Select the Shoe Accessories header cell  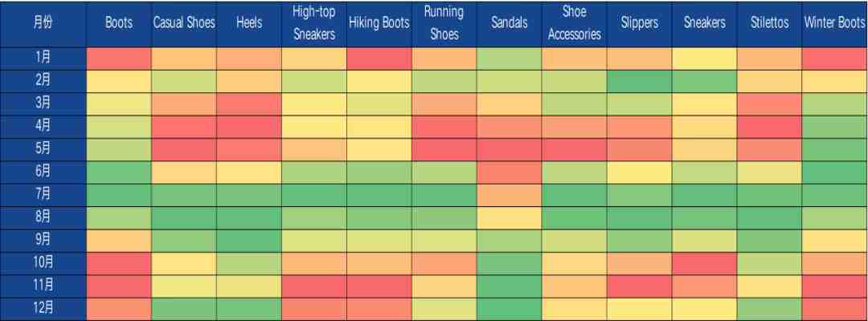tap(574, 24)
